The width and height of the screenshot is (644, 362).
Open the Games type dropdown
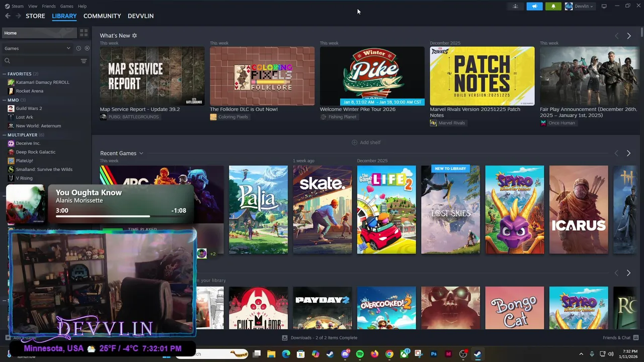point(38,48)
